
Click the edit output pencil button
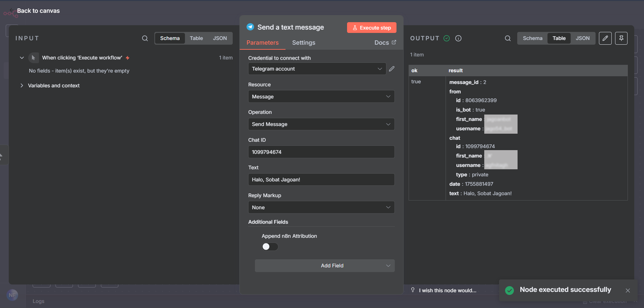[x=605, y=38]
